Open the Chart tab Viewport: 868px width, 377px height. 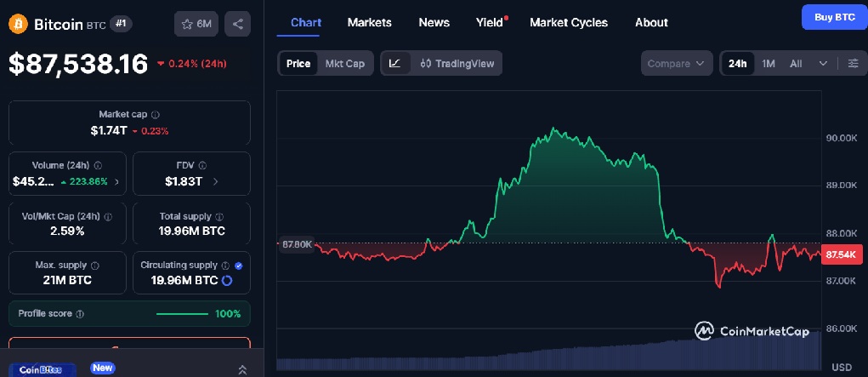click(x=306, y=23)
